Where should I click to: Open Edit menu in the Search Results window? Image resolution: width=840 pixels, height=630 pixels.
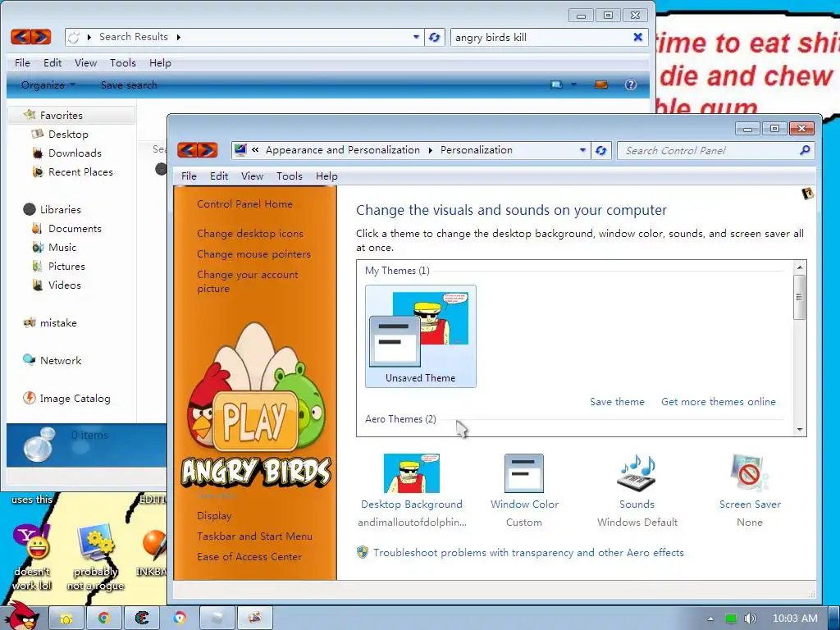[x=52, y=62]
